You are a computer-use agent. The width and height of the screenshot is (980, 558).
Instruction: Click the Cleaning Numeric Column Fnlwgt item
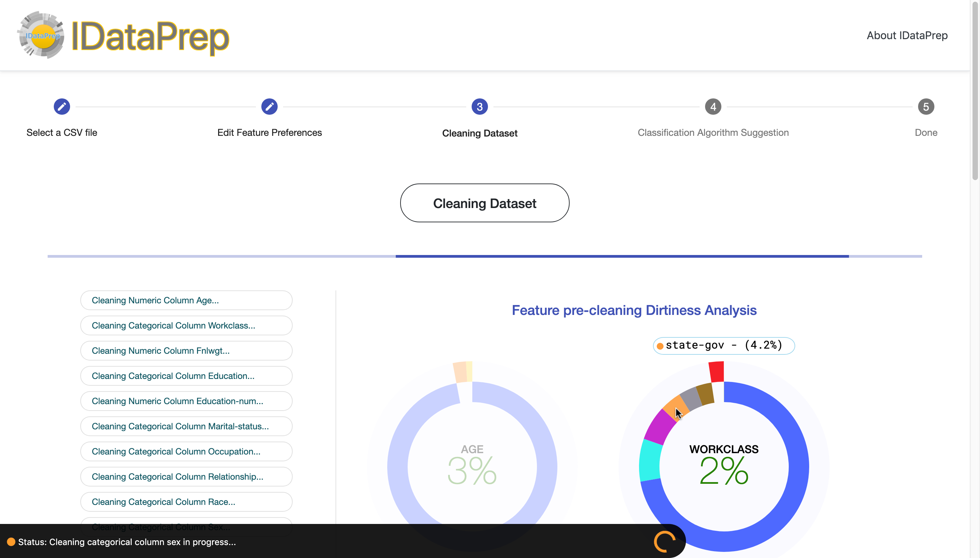coord(186,351)
